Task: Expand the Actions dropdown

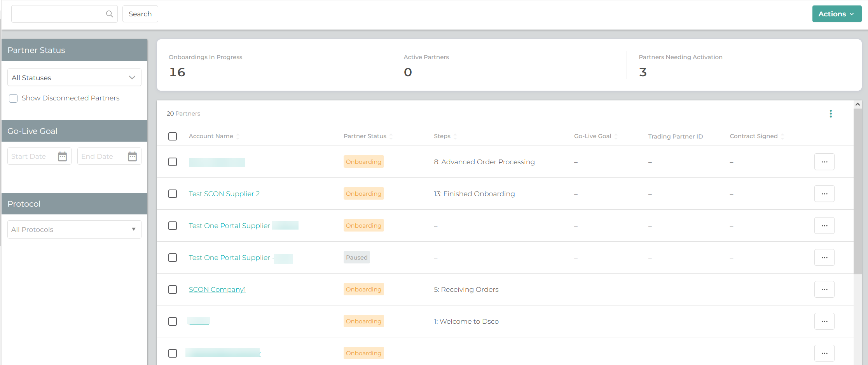Action: pos(837,14)
